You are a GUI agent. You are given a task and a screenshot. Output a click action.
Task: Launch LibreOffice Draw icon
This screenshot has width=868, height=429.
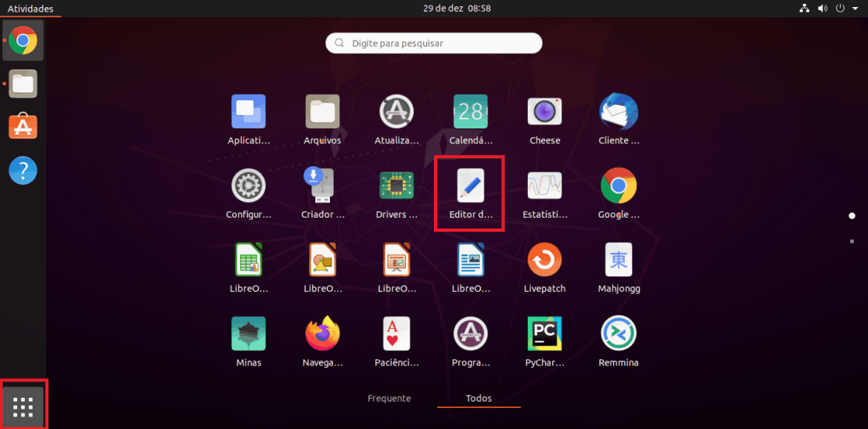click(323, 259)
